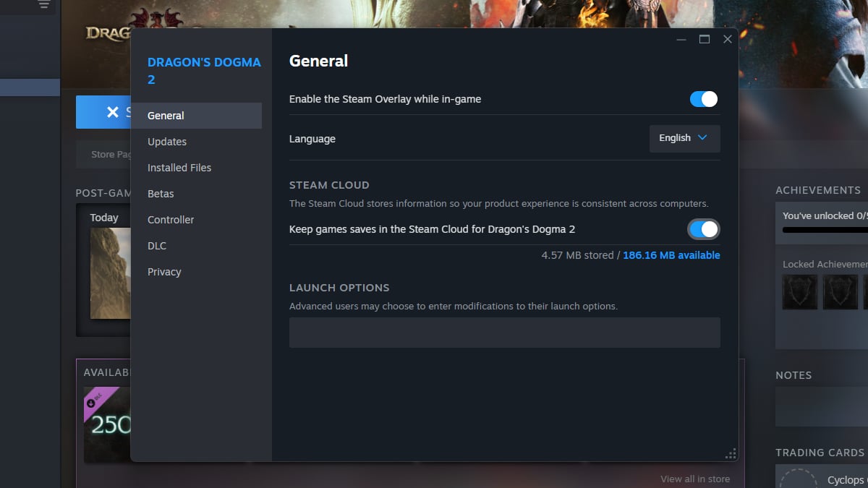Click the resize grip in dialog corner
The width and height of the screenshot is (868, 488).
[731, 454]
